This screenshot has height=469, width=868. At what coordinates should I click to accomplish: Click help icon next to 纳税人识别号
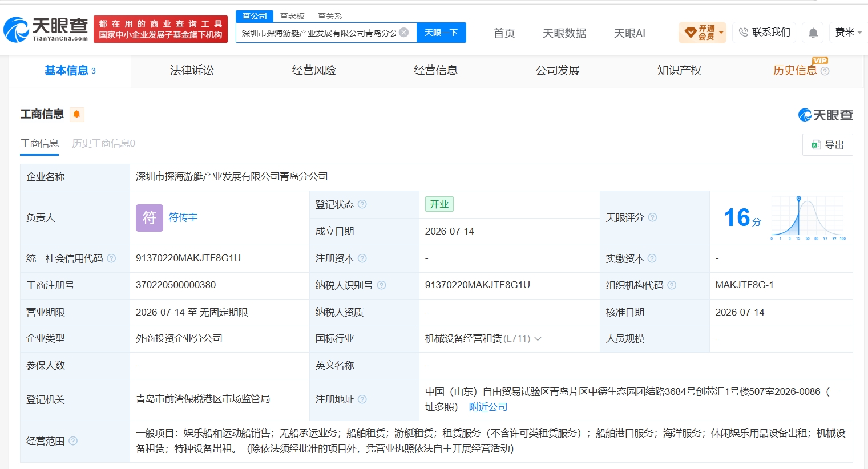click(382, 285)
